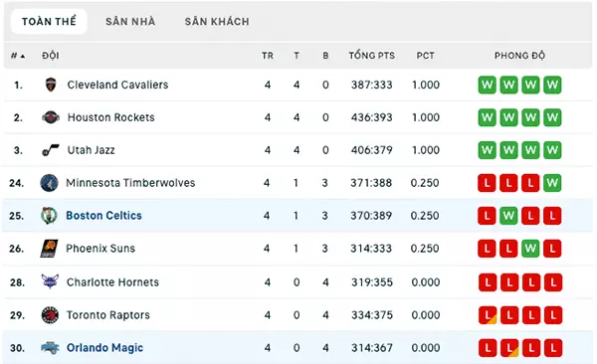The width and height of the screenshot is (597, 364).
Task: Click the Orlando Magic team logo
Action: 50,348
